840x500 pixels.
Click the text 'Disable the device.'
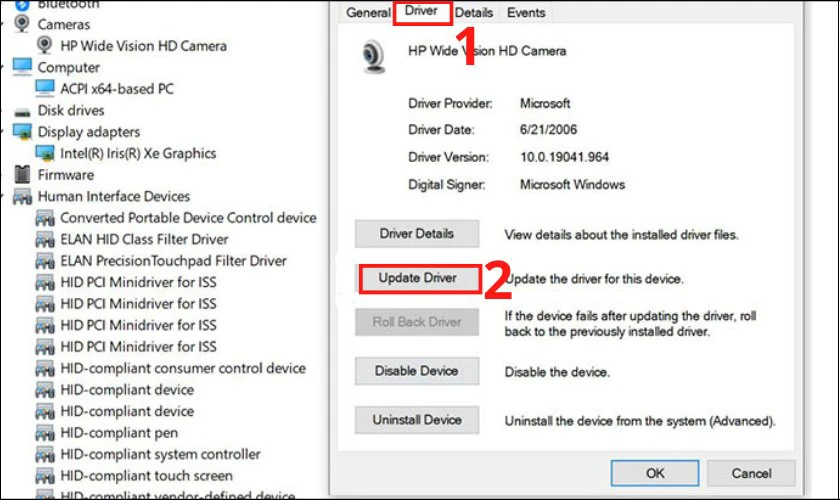coord(557,372)
